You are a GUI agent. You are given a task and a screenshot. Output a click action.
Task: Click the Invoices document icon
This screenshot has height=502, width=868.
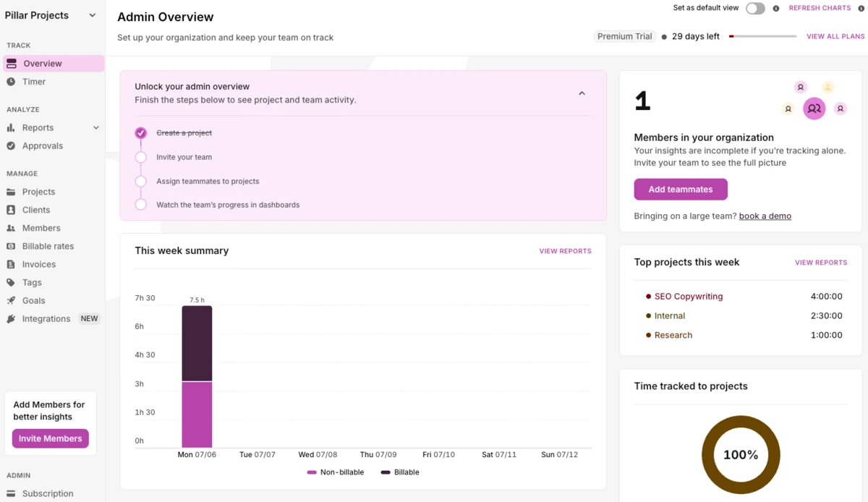click(x=11, y=265)
